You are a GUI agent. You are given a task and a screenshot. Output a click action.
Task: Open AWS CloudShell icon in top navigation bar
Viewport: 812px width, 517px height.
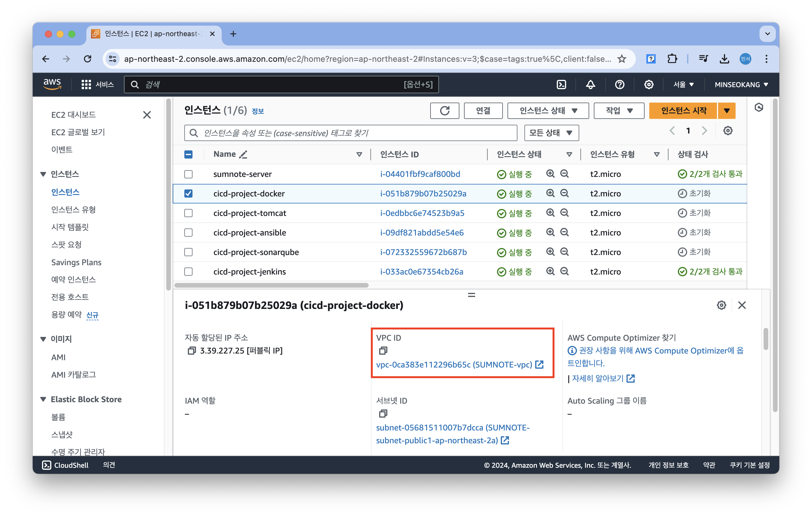561,85
